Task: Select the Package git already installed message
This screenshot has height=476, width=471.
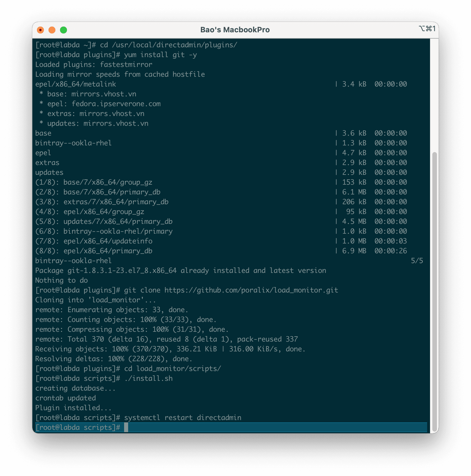Action: coord(181,270)
